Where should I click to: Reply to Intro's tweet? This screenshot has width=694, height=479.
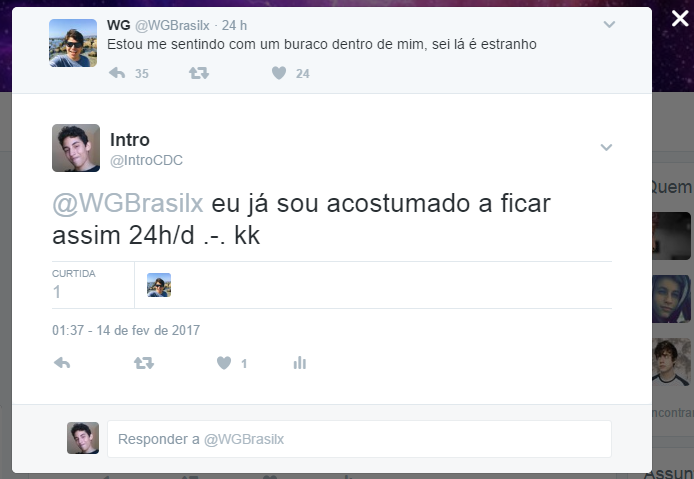click(x=62, y=363)
